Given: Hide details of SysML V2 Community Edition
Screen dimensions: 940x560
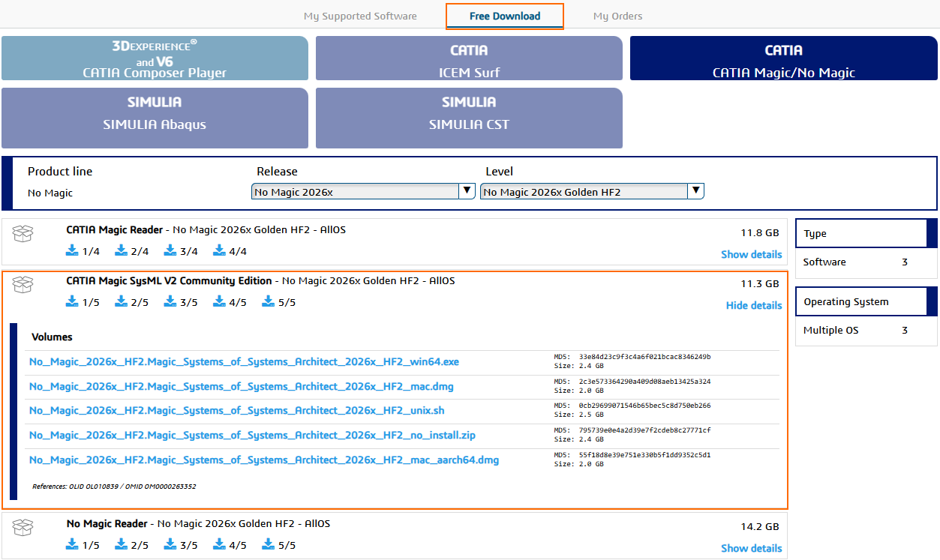Looking at the screenshot, I should click(753, 305).
